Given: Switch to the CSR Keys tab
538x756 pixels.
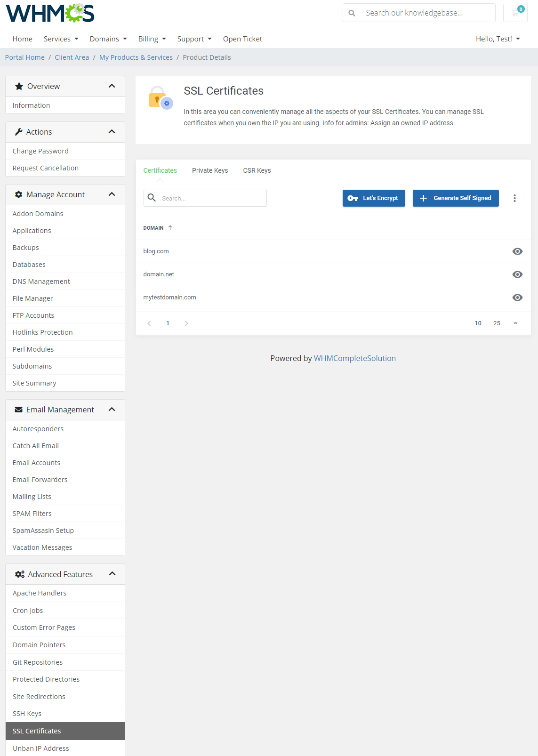Looking at the screenshot, I should coord(257,170).
